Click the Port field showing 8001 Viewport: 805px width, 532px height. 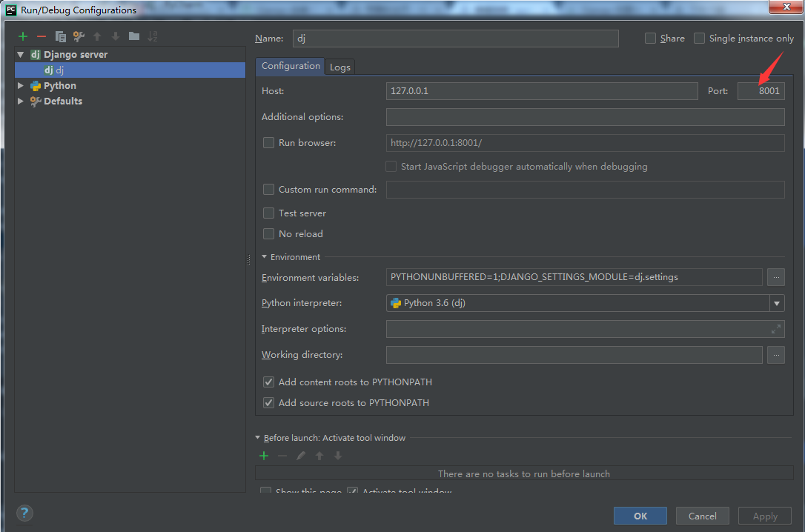click(x=761, y=91)
